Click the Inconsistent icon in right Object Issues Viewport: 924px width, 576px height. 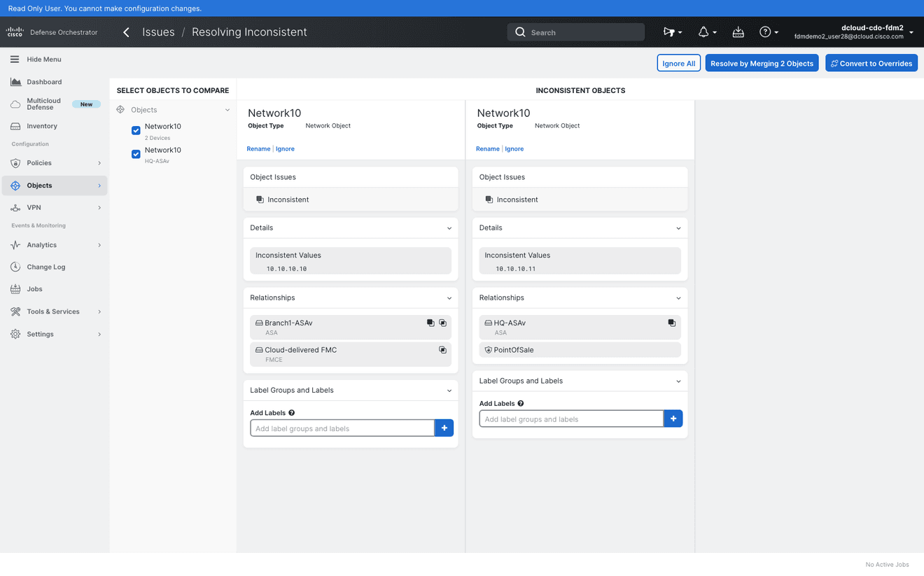(x=489, y=199)
